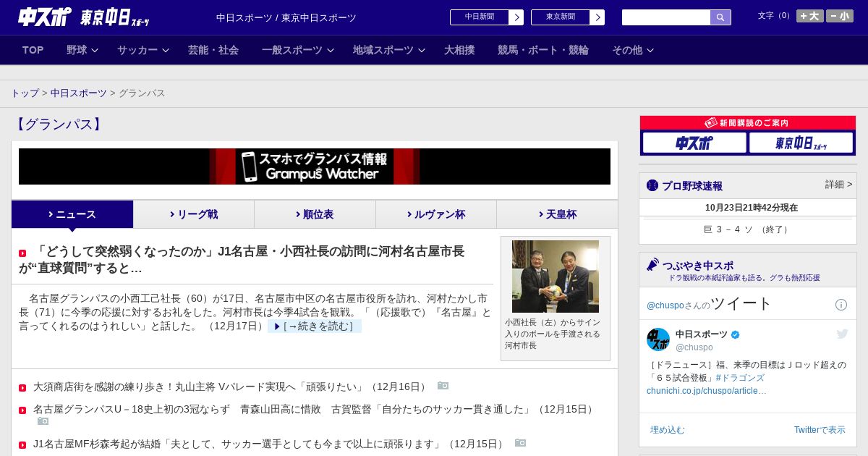Image resolution: width=868 pixels, height=456 pixels.
Task: Click the トップ breadcrumb link
Action: pyautogui.click(x=25, y=93)
